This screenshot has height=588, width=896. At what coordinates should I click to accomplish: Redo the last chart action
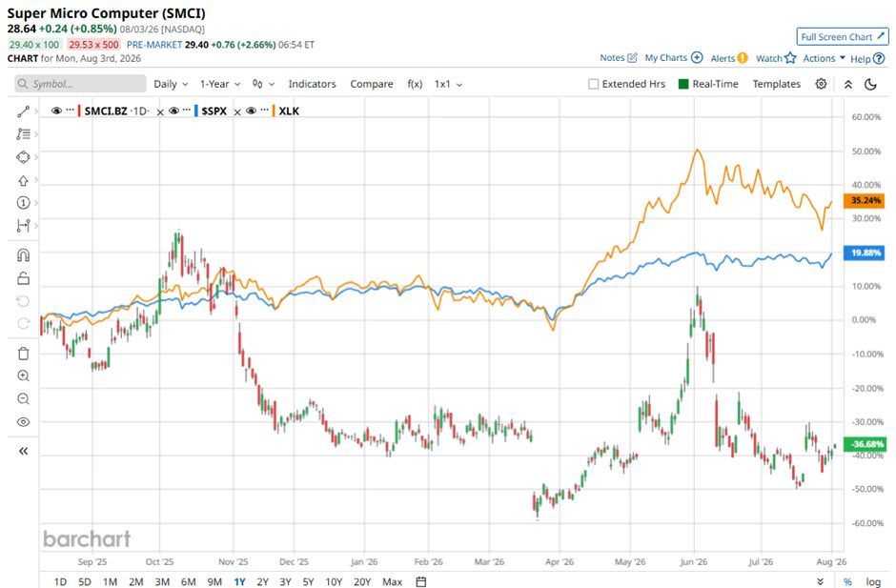coord(23,324)
